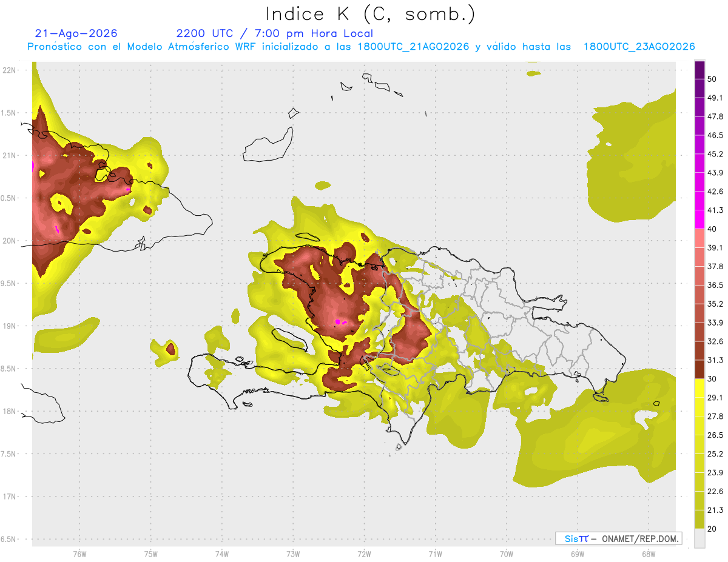
Task: Click the '68W' longitude axis label
Action: click(649, 553)
